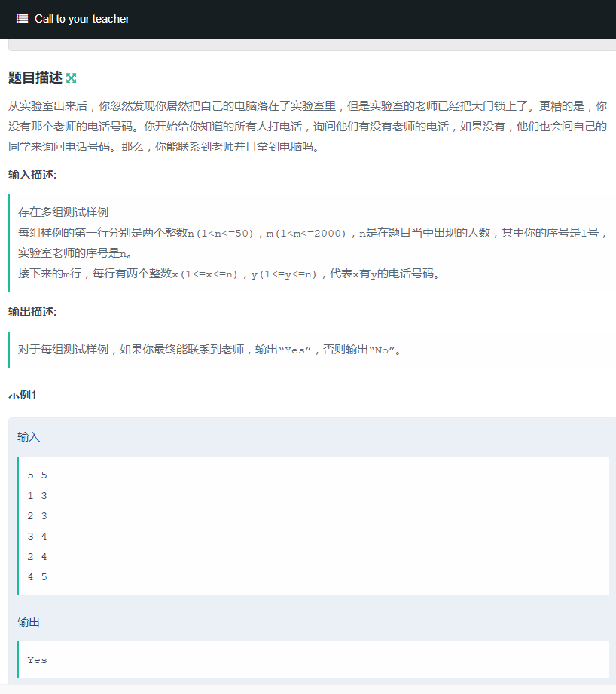
Task: Click the sample input line '2 3'
Action: (37, 516)
